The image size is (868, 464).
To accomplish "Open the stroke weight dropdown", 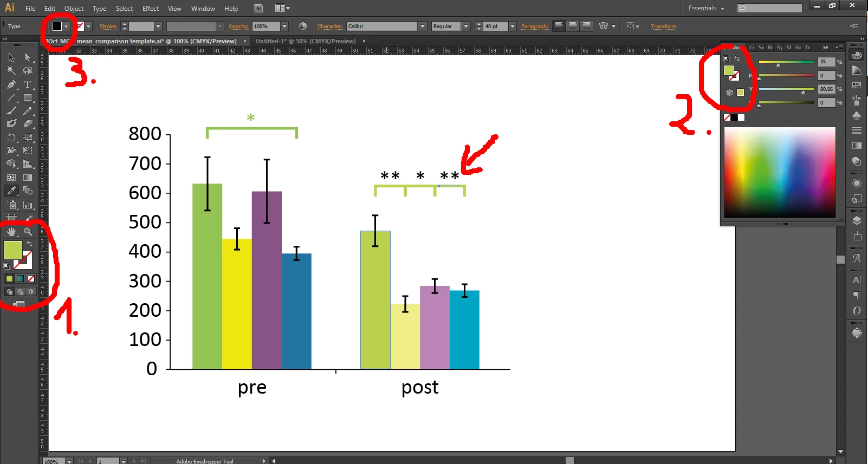I will coord(158,26).
